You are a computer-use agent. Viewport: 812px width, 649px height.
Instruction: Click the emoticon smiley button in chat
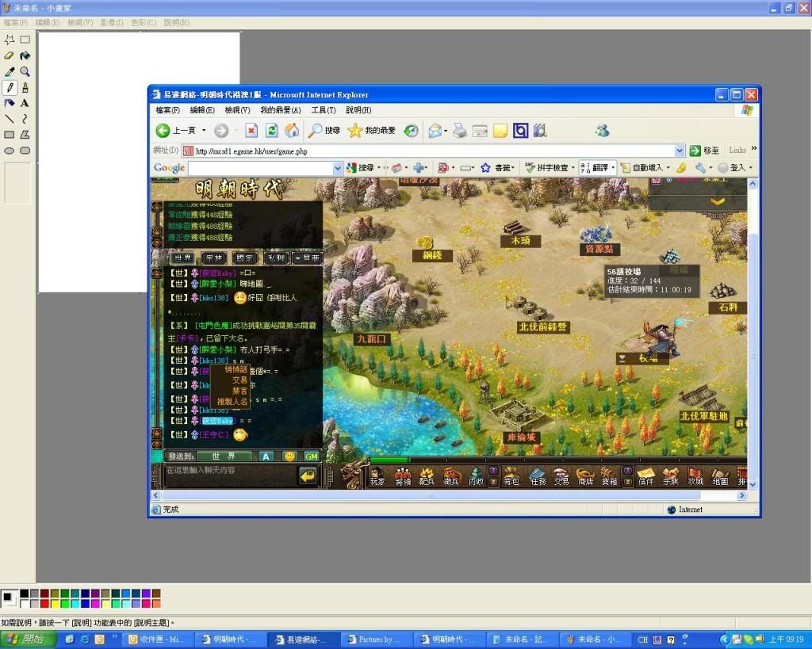(289, 456)
